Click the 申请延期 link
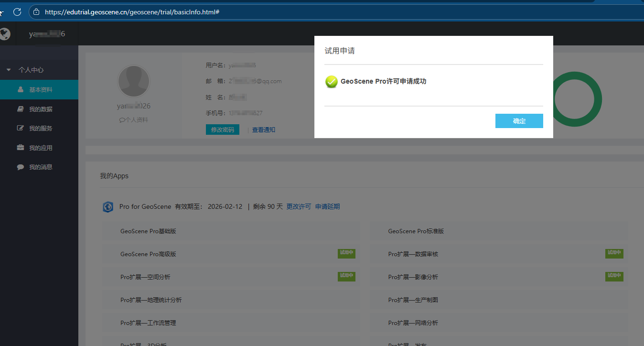 point(328,206)
